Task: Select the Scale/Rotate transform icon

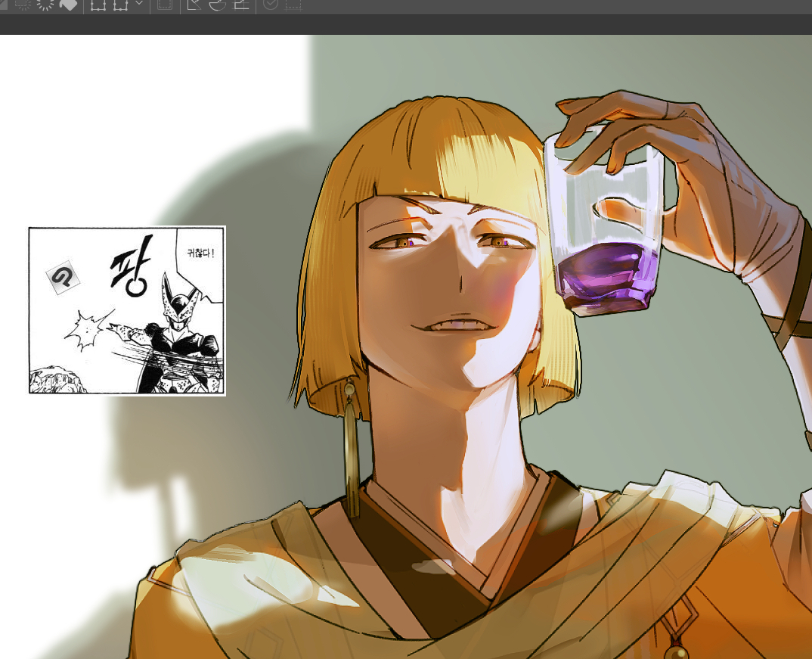Action: 98,5
